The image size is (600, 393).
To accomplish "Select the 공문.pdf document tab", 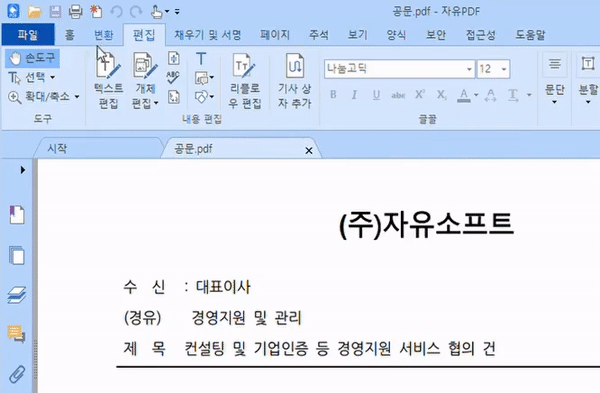I will [193, 149].
